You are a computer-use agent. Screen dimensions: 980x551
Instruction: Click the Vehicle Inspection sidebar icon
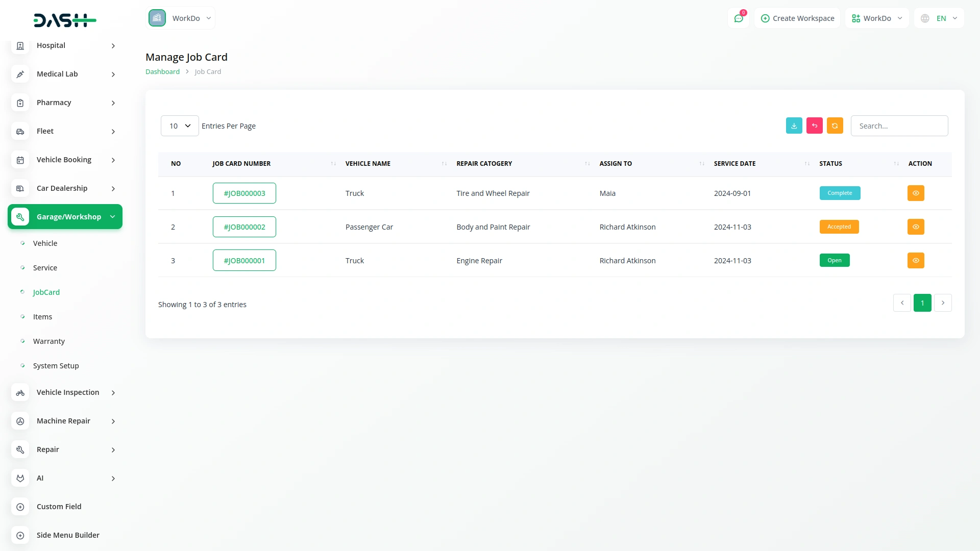pyautogui.click(x=20, y=392)
